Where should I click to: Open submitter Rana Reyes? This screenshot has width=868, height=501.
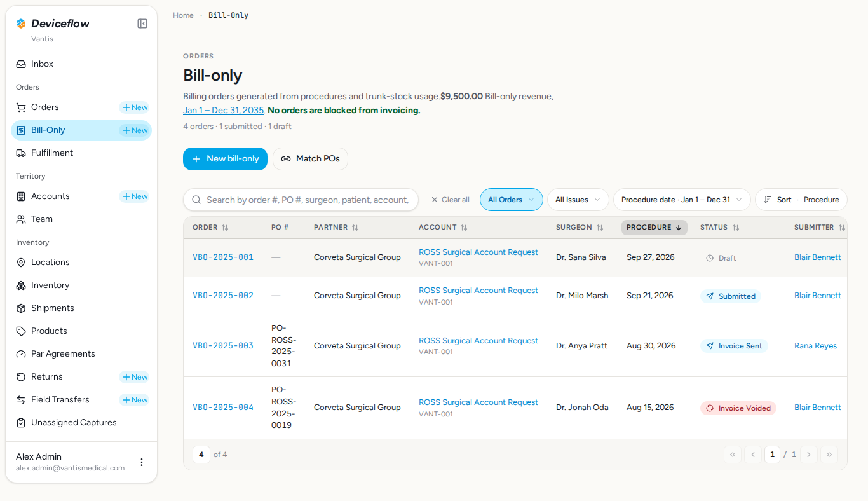pos(815,346)
